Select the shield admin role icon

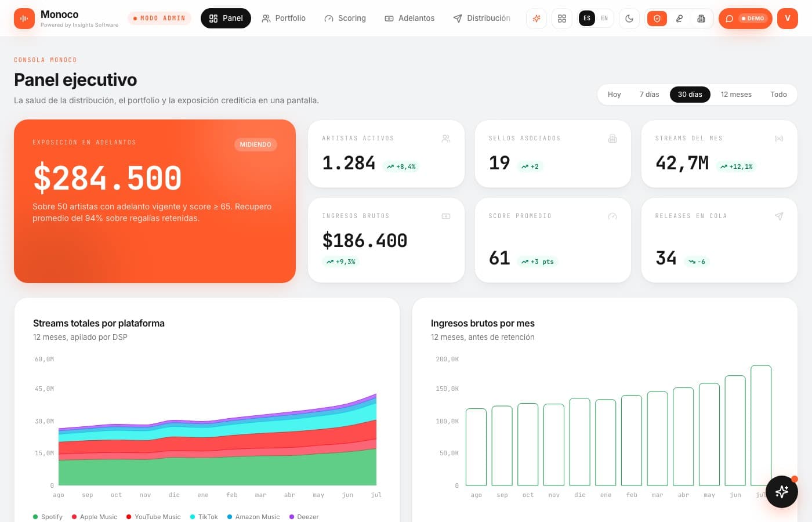click(657, 19)
